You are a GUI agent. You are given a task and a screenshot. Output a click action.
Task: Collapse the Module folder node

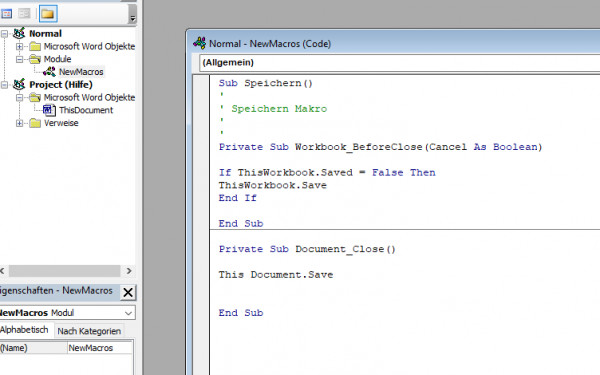(19, 59)
